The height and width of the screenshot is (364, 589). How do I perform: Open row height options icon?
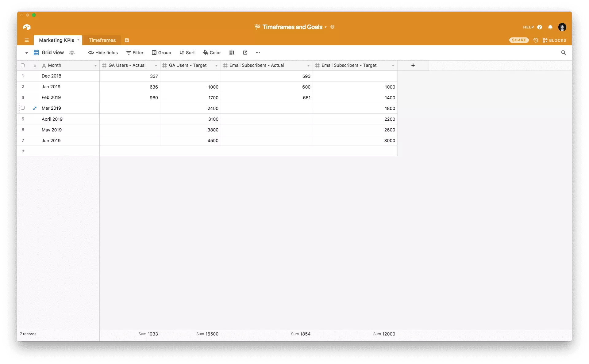click(232, 53)
